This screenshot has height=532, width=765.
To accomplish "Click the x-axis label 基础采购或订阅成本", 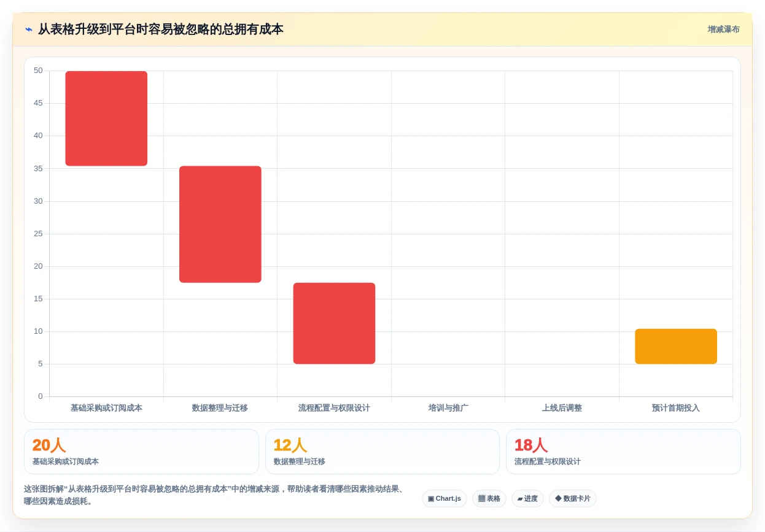I will (x=106, y=408).
